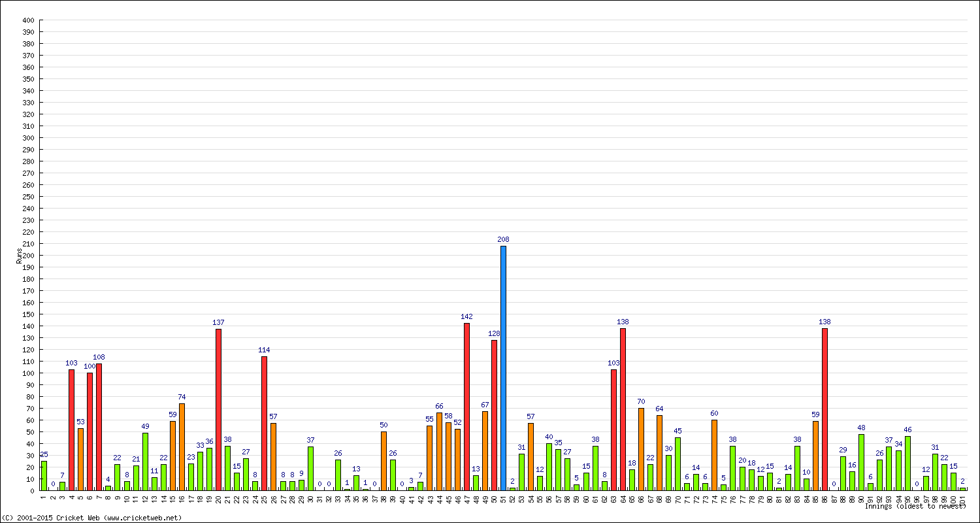Click the green bar labeled 48

pyautogui.click(x=862, y=462)
